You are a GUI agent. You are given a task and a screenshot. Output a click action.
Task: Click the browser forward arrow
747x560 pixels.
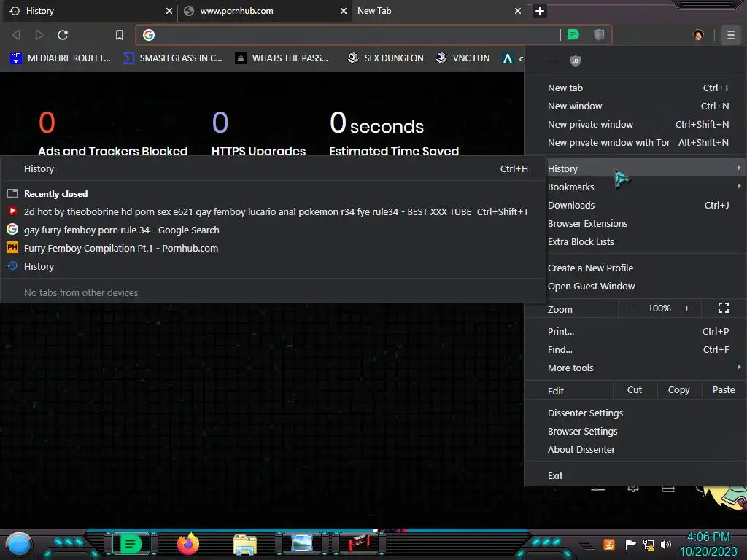point(39,35)
